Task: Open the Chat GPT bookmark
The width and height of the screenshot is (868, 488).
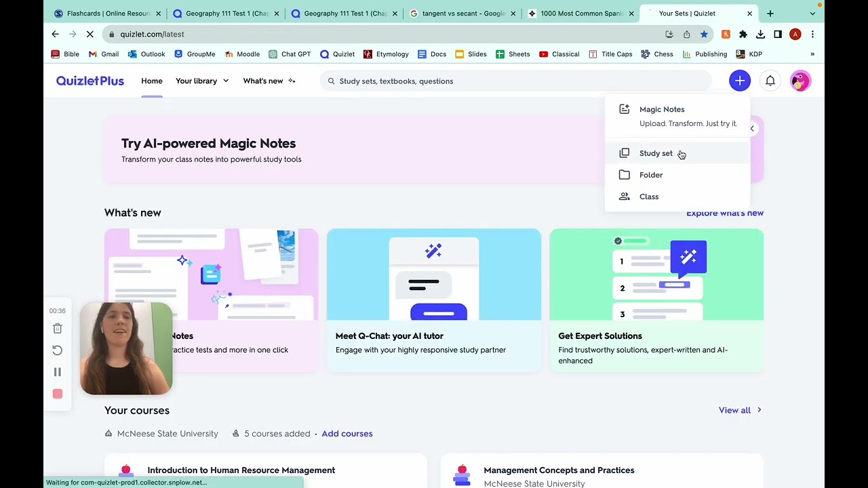Action: [x=290, y=54]
